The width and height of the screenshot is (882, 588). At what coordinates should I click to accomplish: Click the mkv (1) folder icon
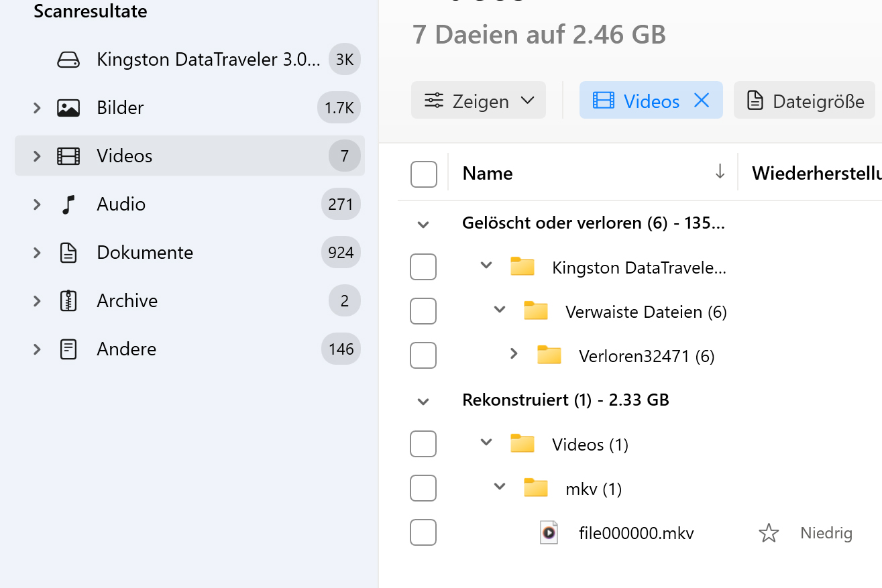click(535, 487)
